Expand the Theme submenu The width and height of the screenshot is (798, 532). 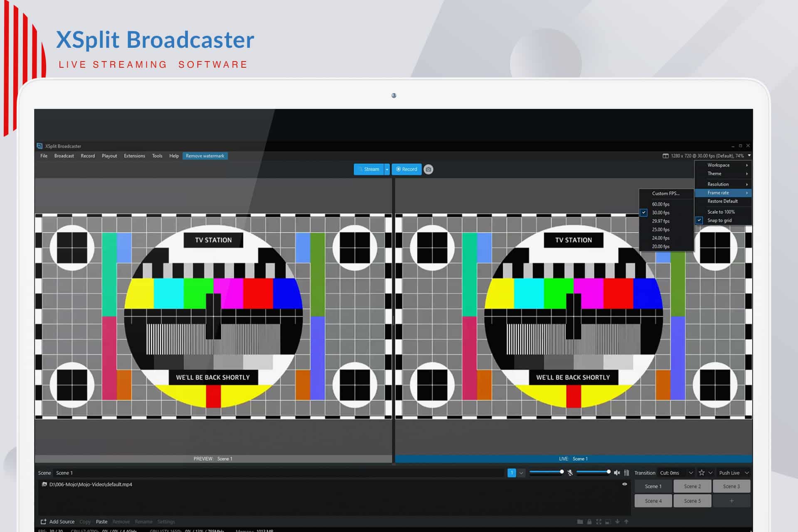(723, 174)
